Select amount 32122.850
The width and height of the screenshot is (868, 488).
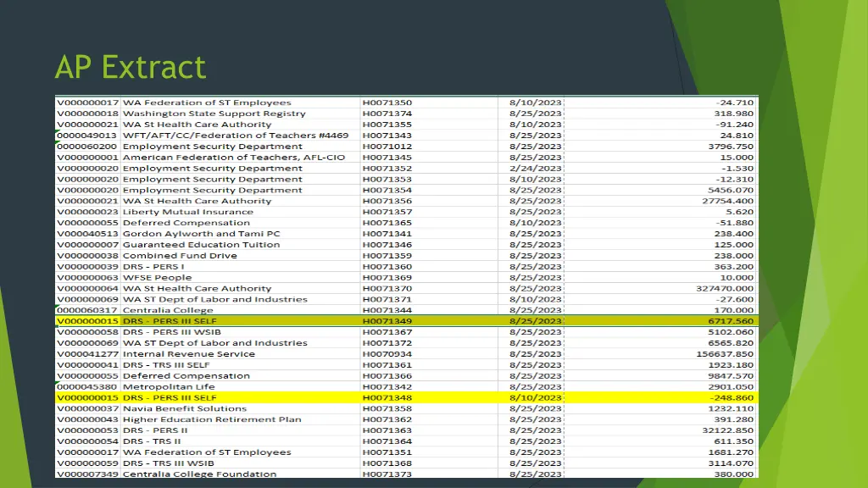pyautogui.click(x=727, y=430)
